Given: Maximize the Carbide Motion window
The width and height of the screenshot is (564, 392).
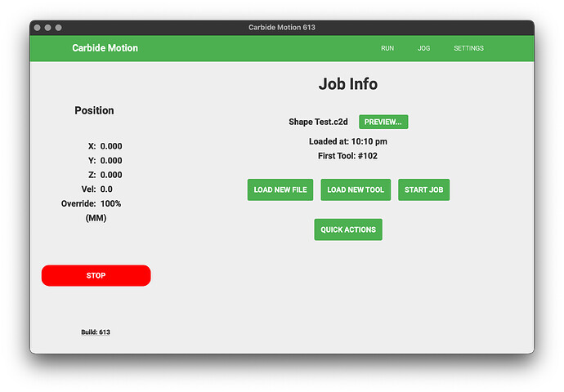Looking at the screenshot, I should (x=59, y=28).
